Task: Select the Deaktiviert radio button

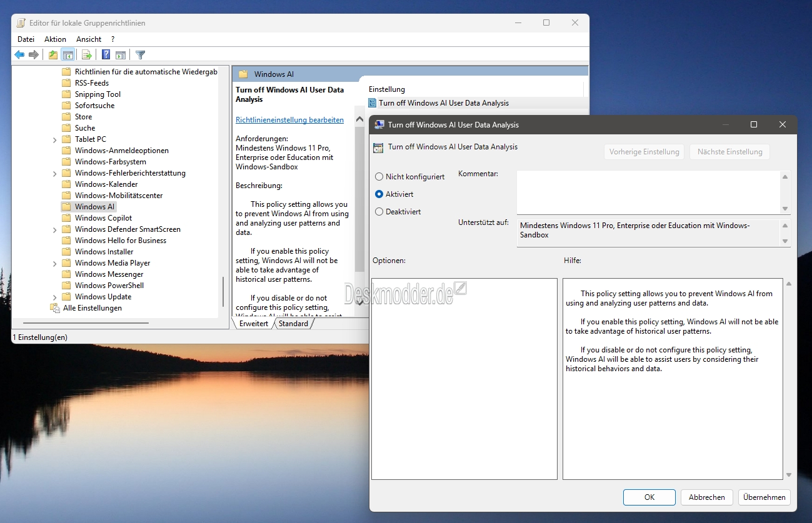Action: [x=379, y=212]
